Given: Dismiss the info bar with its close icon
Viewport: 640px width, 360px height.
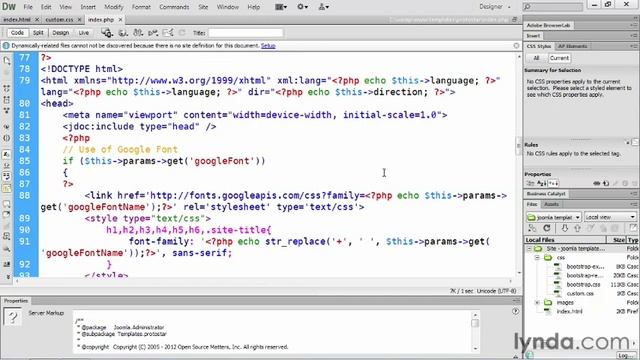Looking at the screenshot, I should pyautogui.click(x=516, y=46).
